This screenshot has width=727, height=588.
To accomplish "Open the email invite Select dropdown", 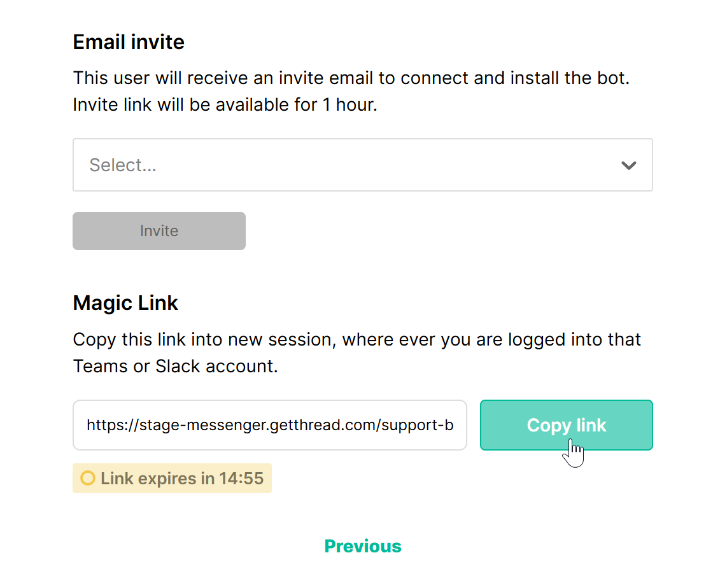I will click(x=362, y=165).
